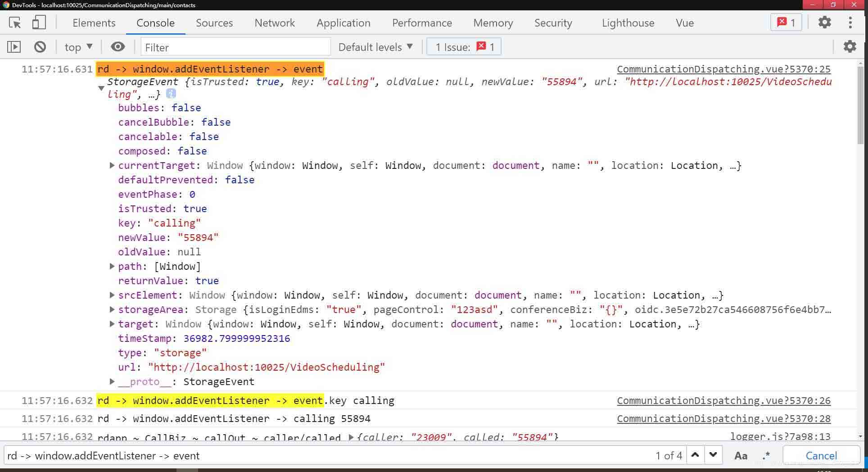Switch to the Network tab
Screen dimensions: 868x472
[274, 23]
